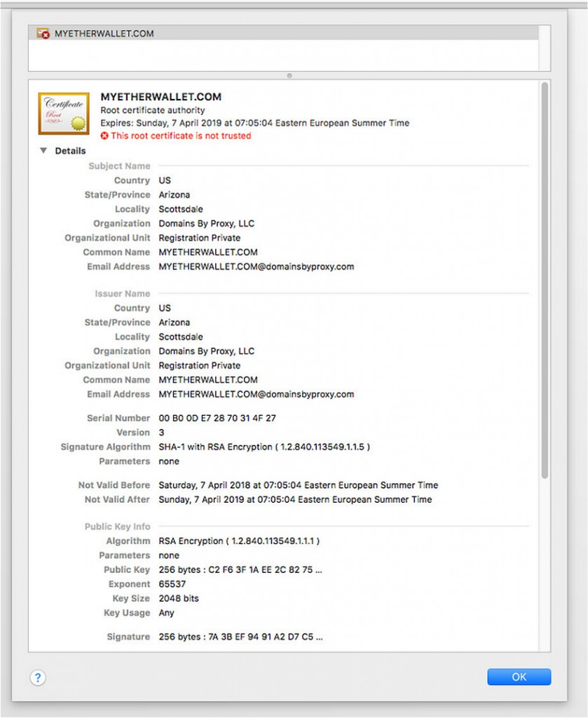Click the SHA-1 Signature Algorithm value

pos(264,447)
